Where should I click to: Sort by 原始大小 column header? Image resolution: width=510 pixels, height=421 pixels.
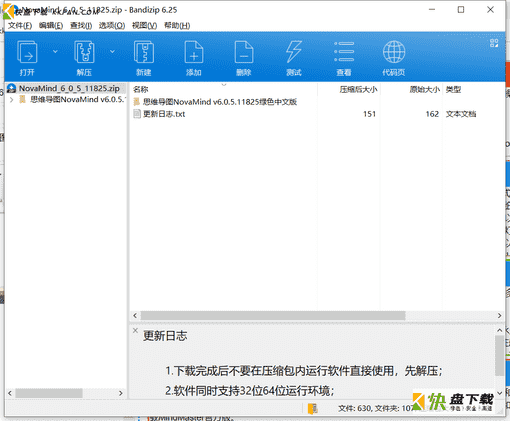pos(425,89)
